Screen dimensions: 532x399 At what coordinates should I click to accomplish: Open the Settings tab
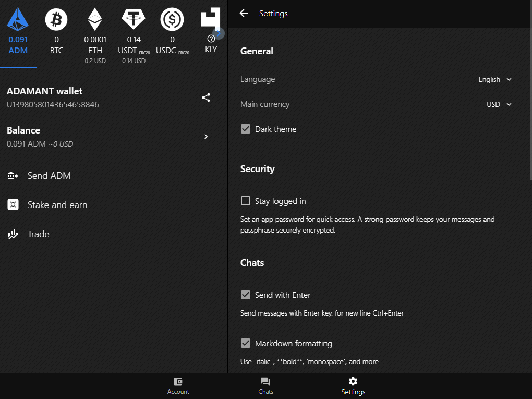pyautogui.click(x=353, y=386)
